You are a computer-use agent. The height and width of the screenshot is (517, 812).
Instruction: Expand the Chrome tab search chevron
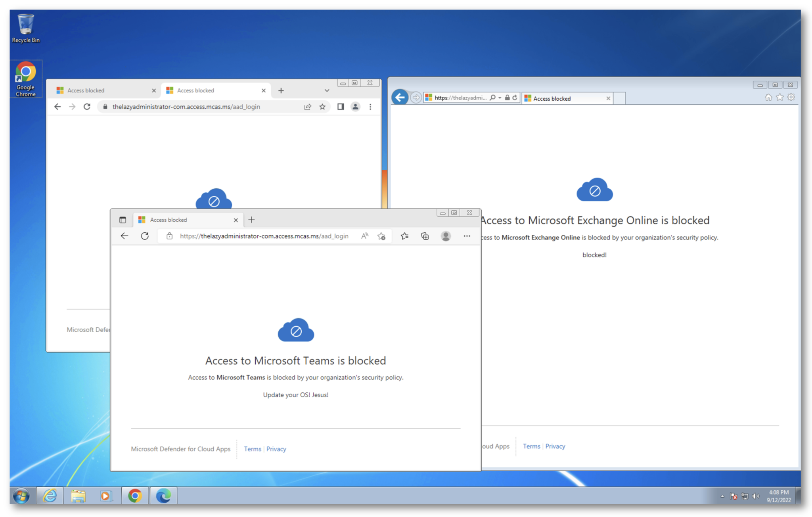pyautogui.click(x=327, y=90)
